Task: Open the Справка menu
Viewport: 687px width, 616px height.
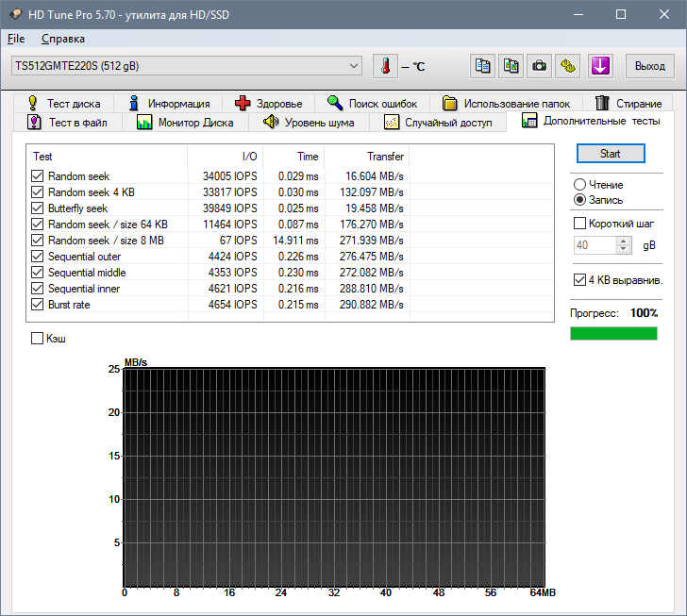Action: click(63, 39)
